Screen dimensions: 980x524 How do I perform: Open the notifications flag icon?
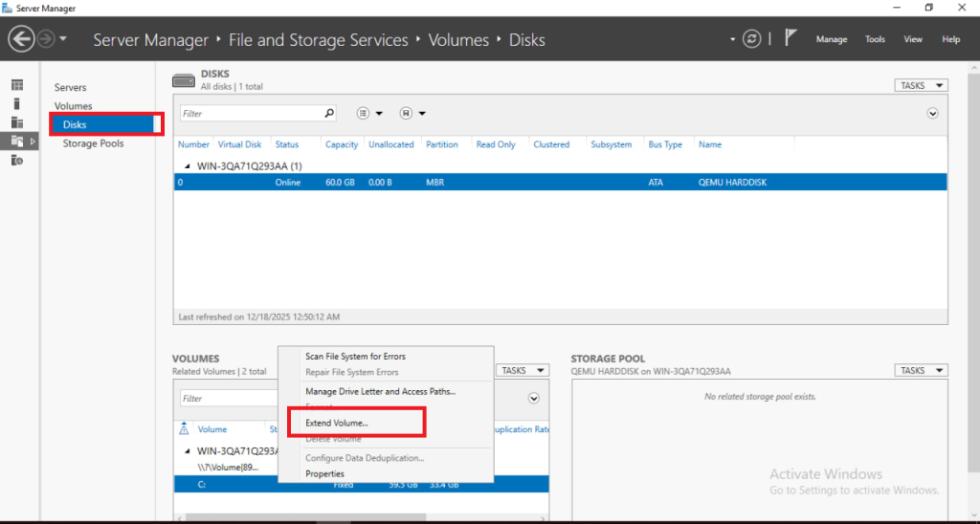(x=791, y=39)
